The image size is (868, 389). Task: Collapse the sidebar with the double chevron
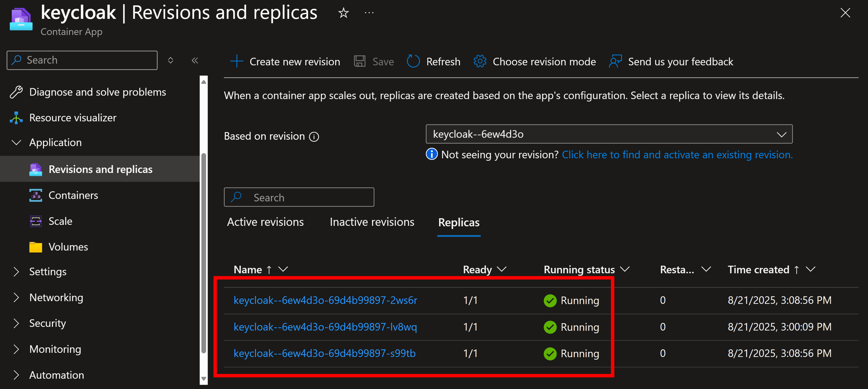point(195,60)
